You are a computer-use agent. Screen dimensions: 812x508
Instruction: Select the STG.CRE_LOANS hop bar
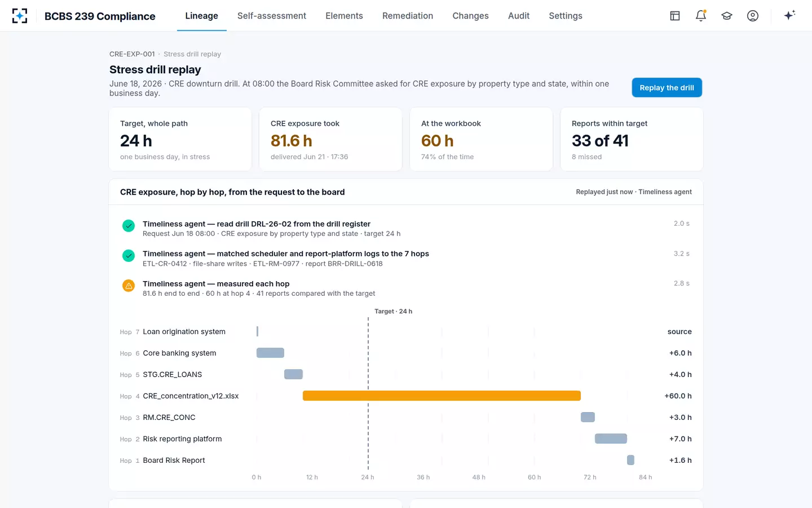293,374
